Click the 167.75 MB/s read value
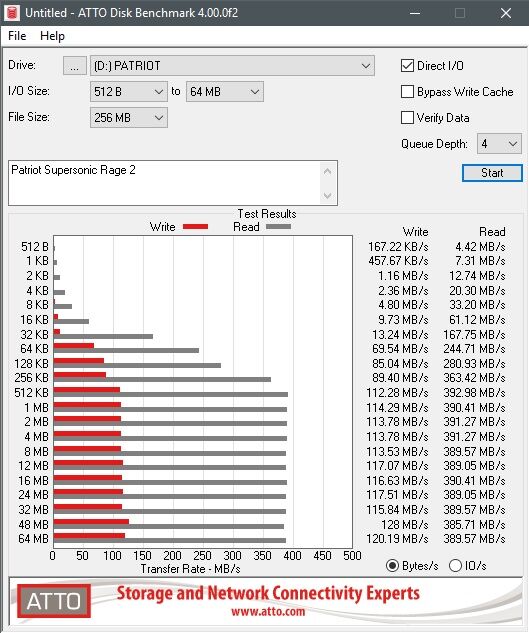This screenshot has width=529, height=633. pyautogui.click(x=474, y=335)
